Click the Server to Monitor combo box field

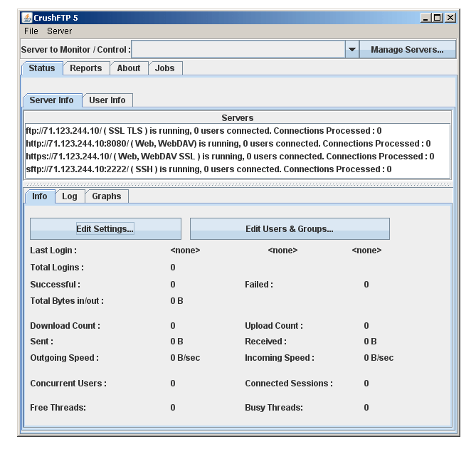[238, 50]
